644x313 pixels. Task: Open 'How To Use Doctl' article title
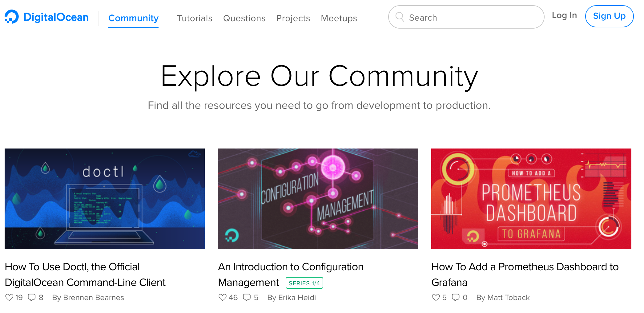click(x=85, y=275)
